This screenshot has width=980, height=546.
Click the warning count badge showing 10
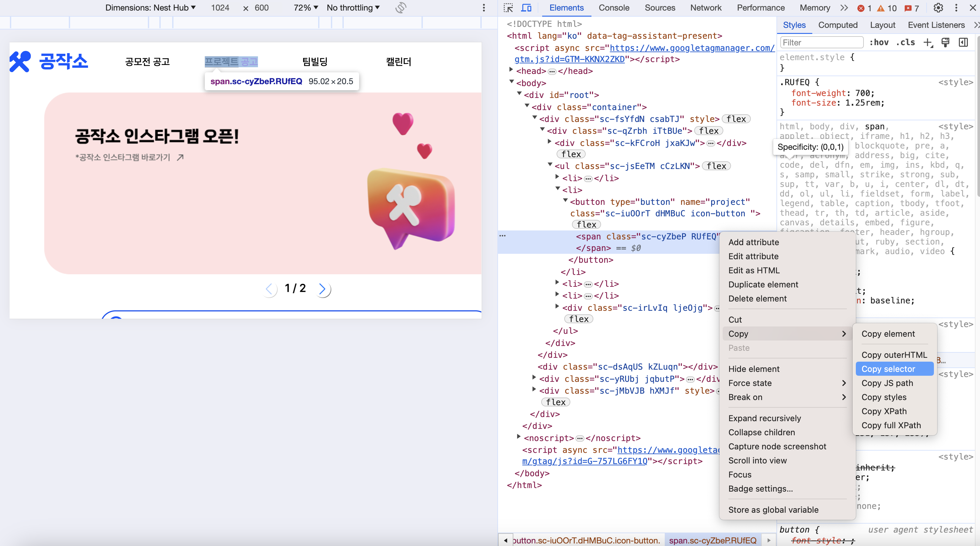887,8
